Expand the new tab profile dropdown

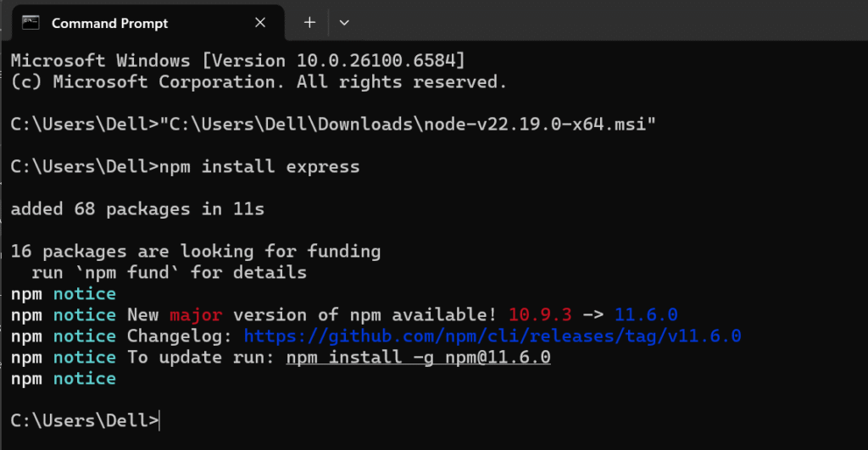344,23
